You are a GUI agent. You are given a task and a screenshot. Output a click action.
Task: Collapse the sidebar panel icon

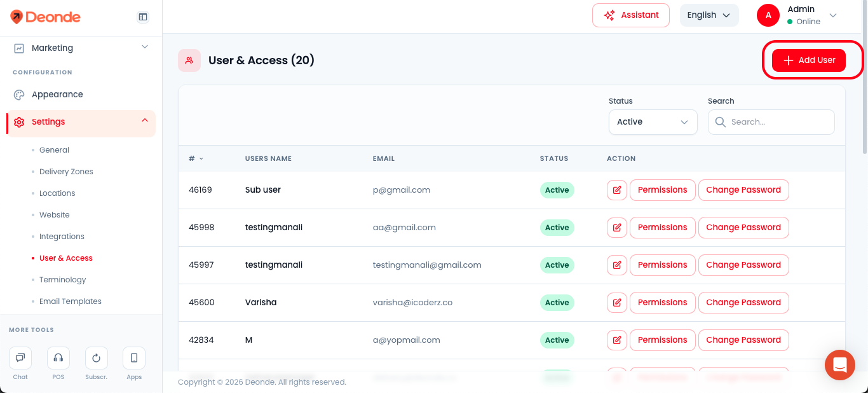143,17
